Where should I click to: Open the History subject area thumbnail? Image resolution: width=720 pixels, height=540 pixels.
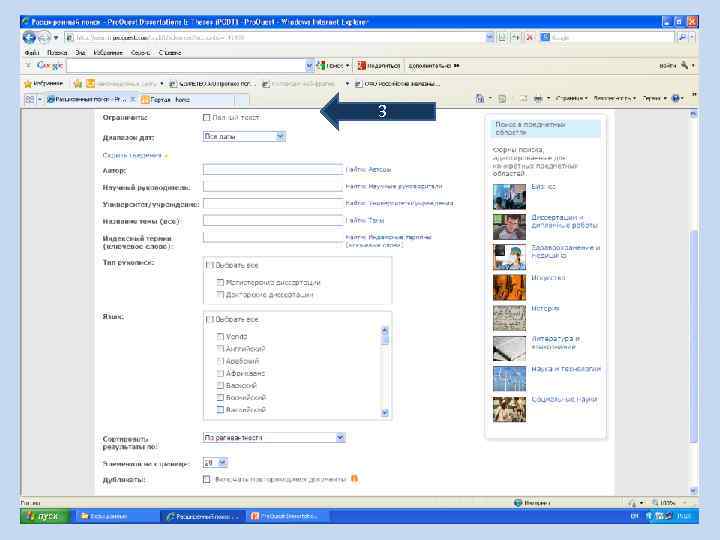(509, 318)
